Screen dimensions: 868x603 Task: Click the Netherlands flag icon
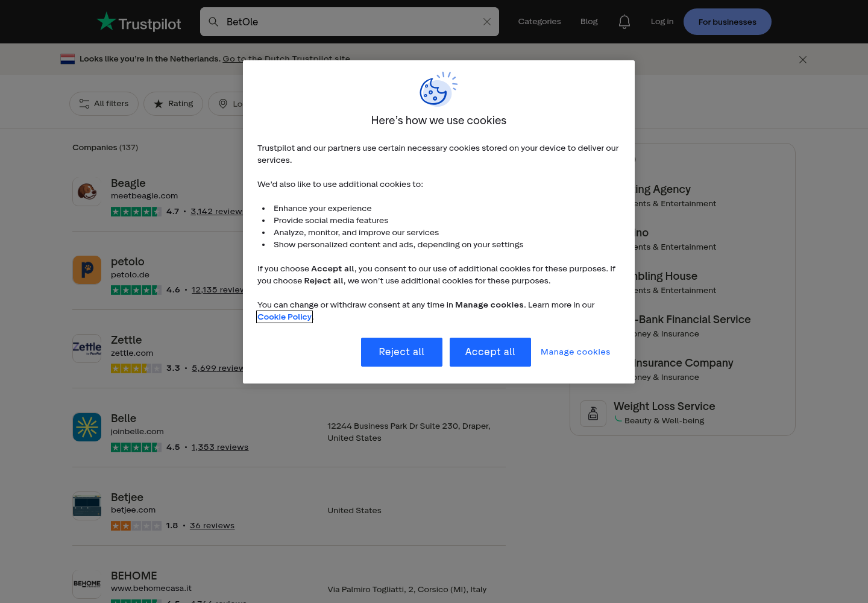(x=68, y=59)
